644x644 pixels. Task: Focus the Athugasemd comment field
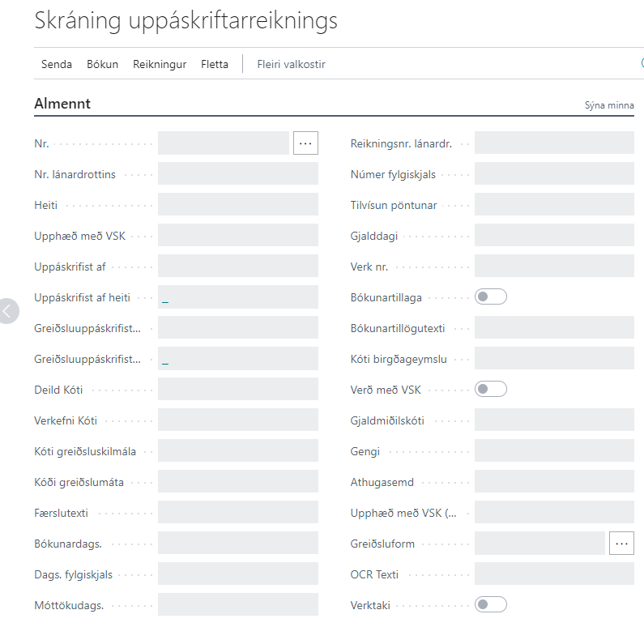click(554, 482)
